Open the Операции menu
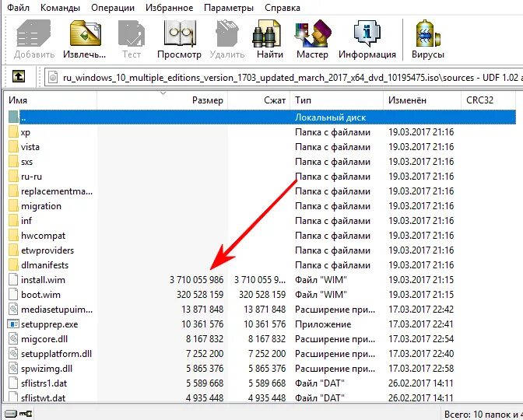 click(113, 8)
